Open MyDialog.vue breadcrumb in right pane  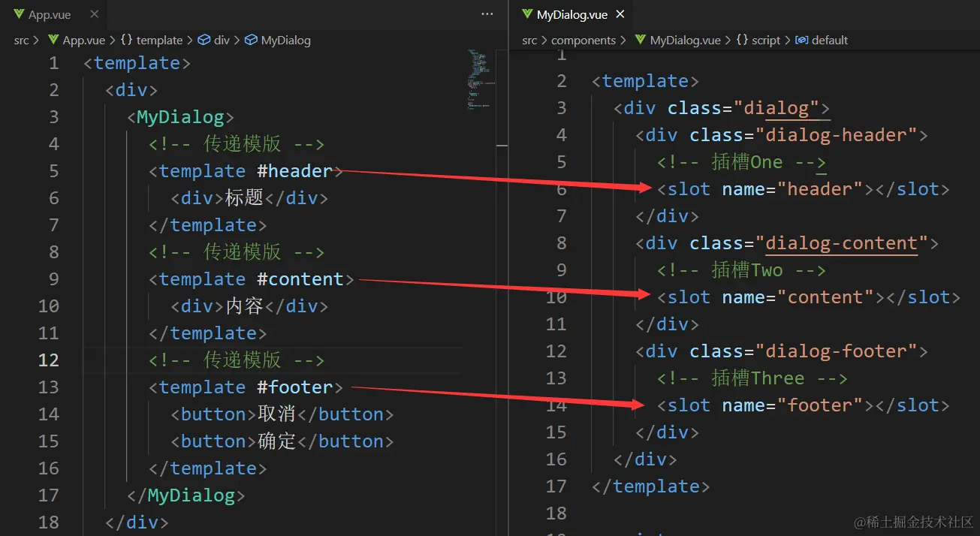[x=685, y=41]
